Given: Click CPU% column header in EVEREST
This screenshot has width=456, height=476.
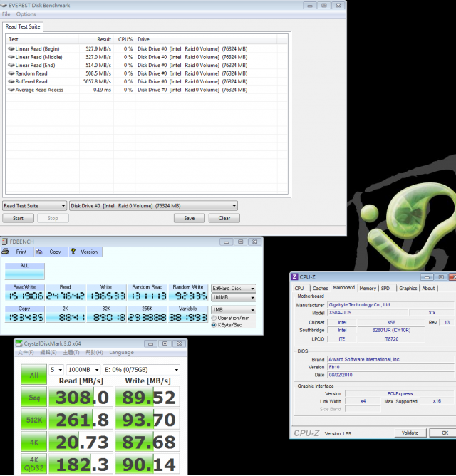Looking at the screenshot, I should (x=124, y=39).
